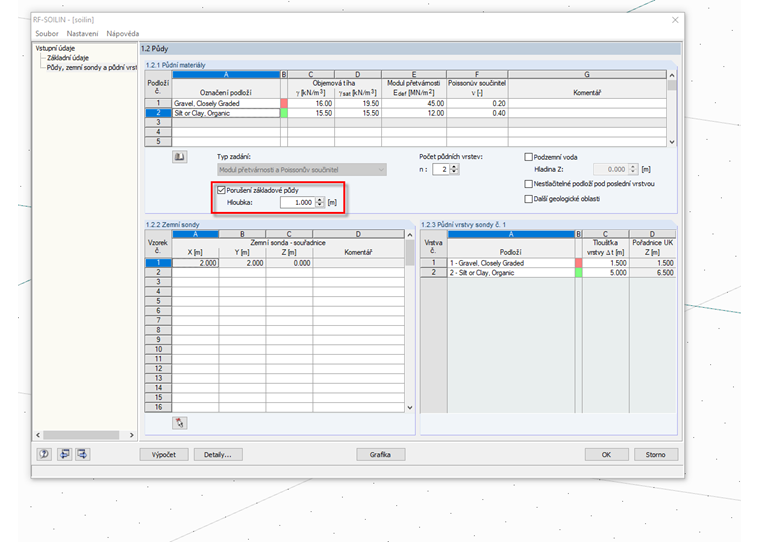This screenshot has height=542, width=760.
Task: Enable the Podzemní voda checkbox
Action: pyautogui.click(x=529, y=157)
